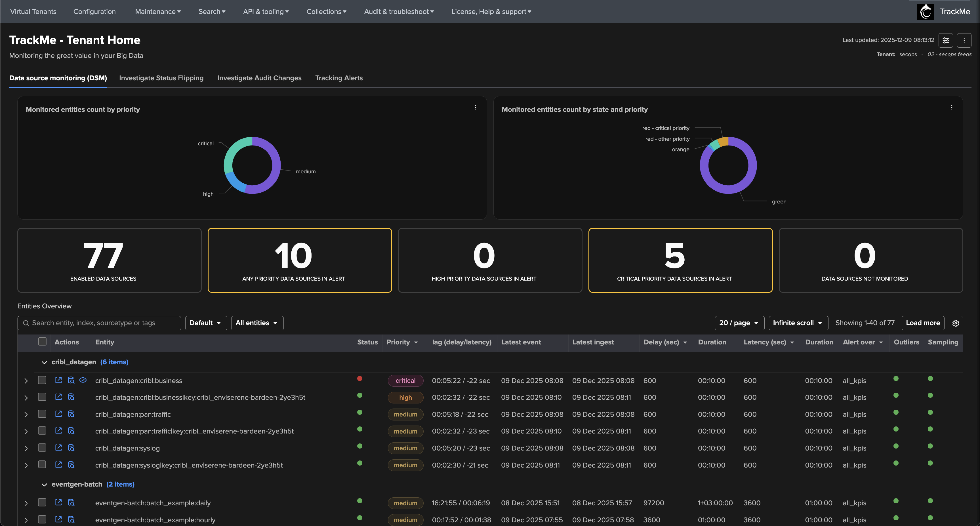This screenshot has height=526, width=980.
Task: Open the All entities filter dropdown
Action: coord(257,323)
